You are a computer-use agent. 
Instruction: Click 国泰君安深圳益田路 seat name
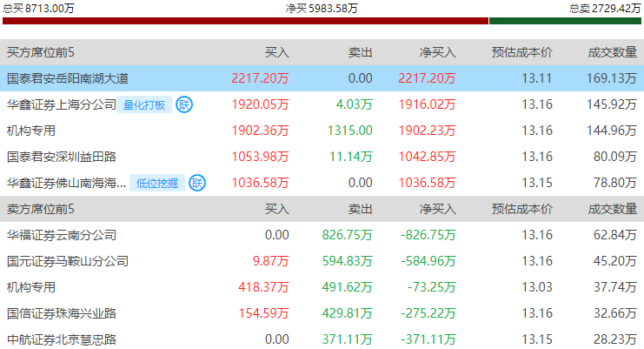[x=62, y=157]
